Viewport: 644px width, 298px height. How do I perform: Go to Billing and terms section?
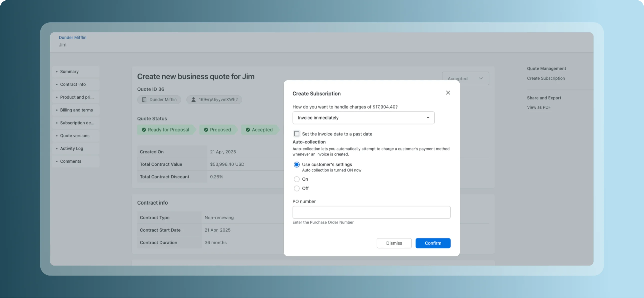pos(76,110)
